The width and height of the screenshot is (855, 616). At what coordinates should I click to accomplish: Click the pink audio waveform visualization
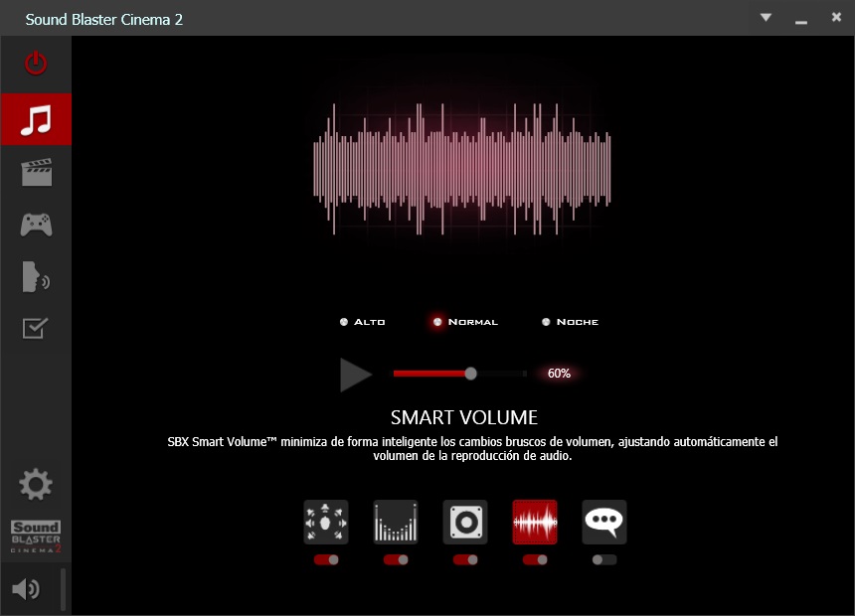pos(462,169)
